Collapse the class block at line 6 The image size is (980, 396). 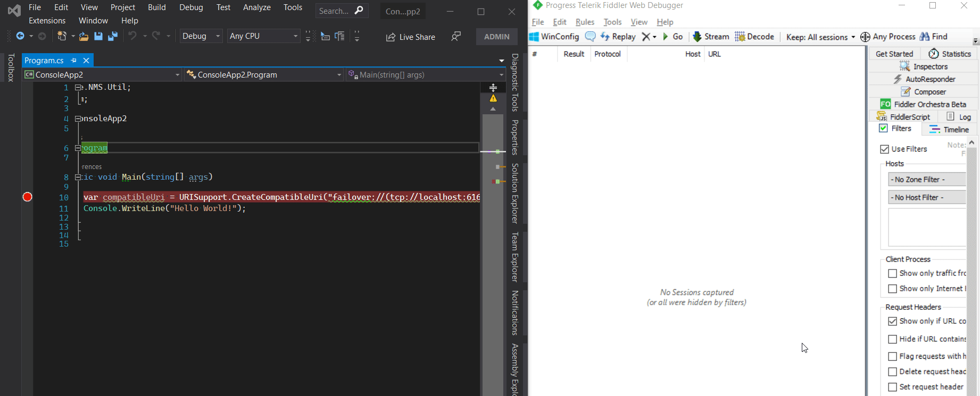pyautogui.click(x=78, y=148)
